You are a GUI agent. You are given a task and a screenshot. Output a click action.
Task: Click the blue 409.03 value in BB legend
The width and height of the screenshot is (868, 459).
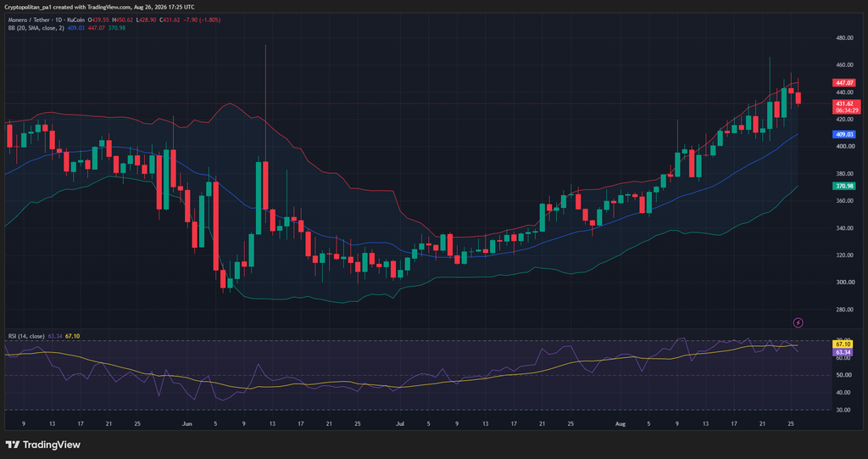75,28
